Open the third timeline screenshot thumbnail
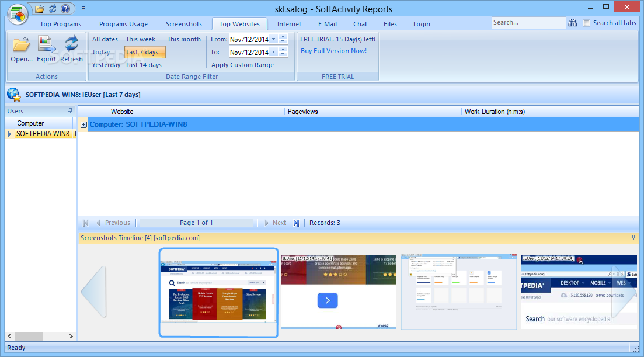The image size is (644, 357). [459, 292]
